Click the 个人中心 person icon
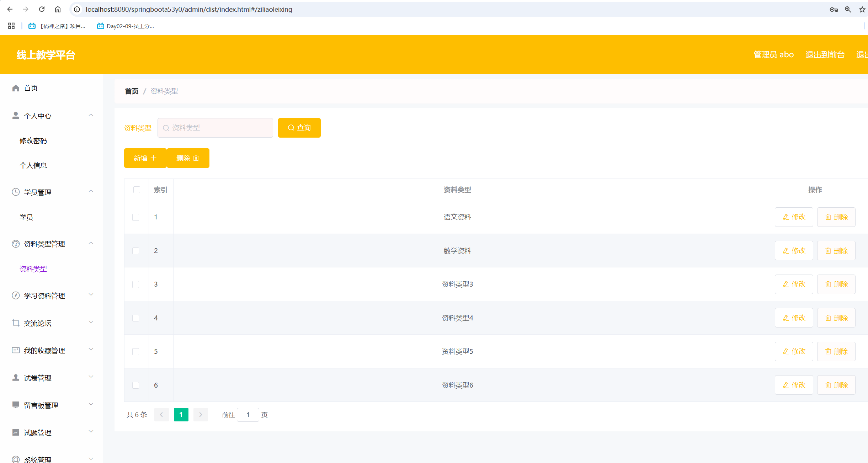The width and height of the screenshot is (868, 463). [x=16, y=116]
